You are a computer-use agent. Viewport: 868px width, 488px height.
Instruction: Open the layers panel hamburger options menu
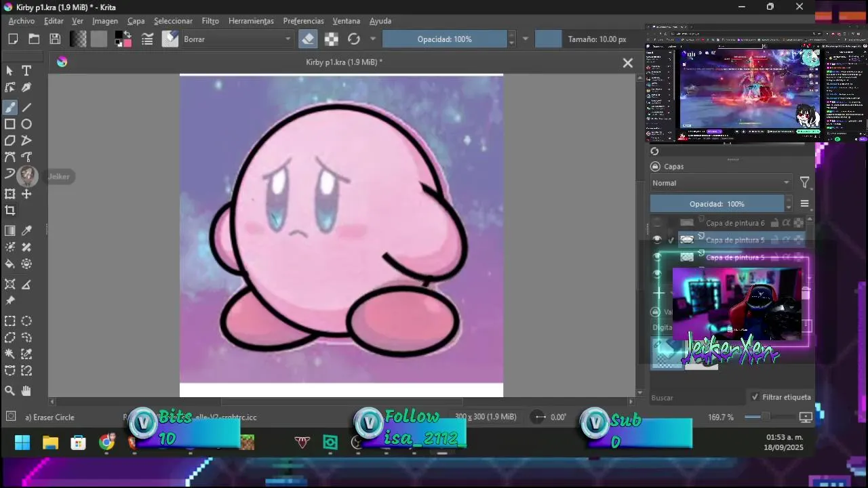(804, 203)
